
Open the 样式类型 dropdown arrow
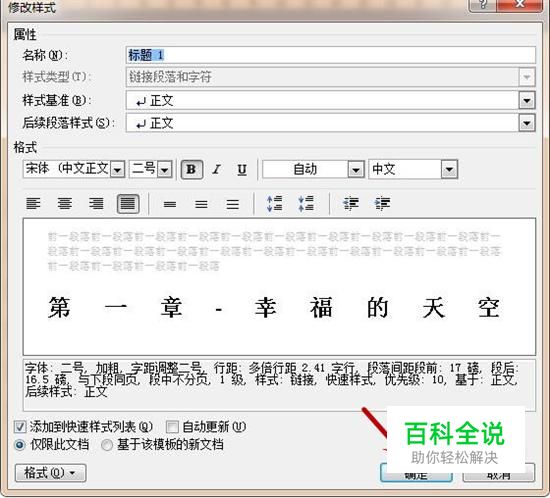point(527,77)
